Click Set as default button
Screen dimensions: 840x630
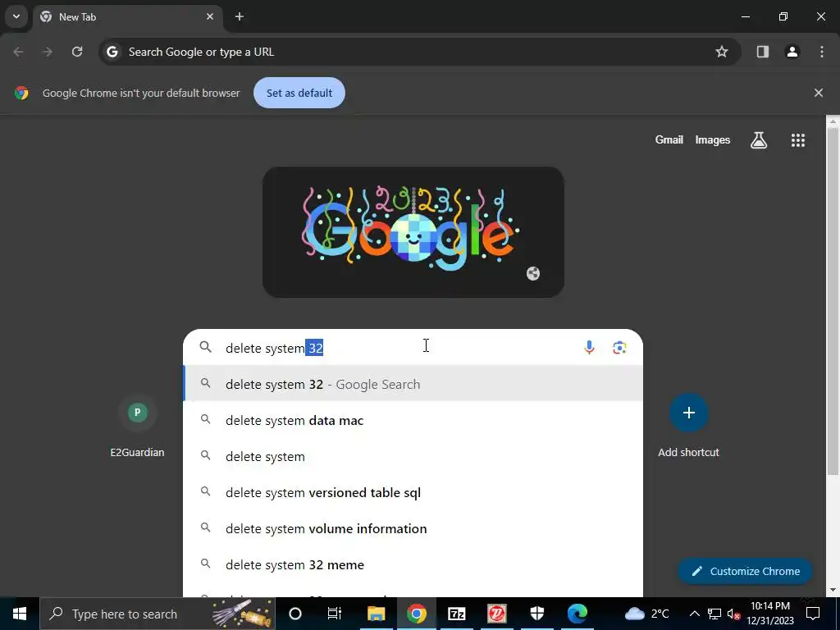tap(299, 93)
